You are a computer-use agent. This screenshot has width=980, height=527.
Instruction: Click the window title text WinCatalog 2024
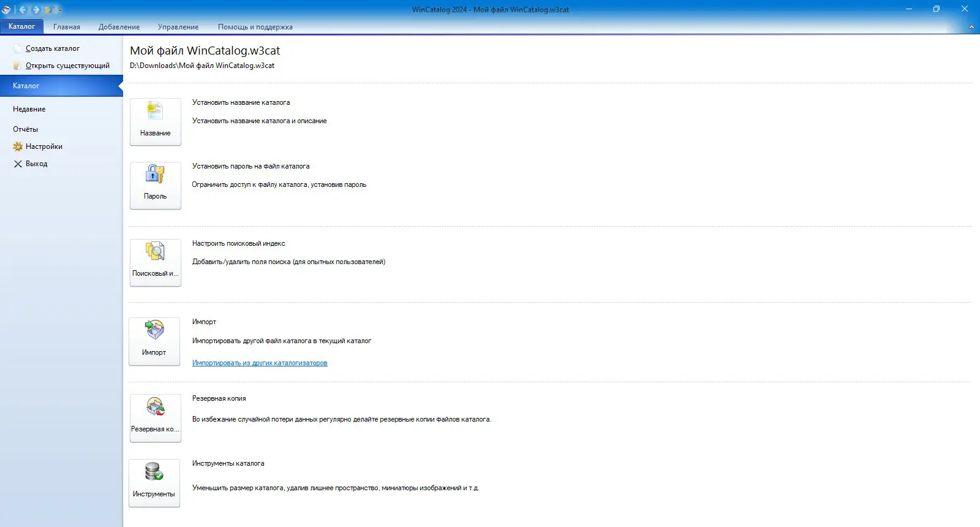coord(439,10)
